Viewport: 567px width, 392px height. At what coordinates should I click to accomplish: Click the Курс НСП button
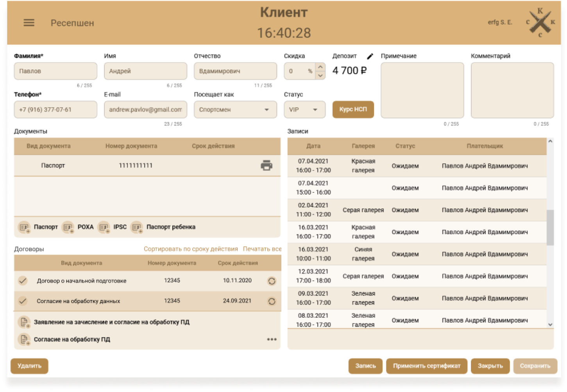pos(353,109)
